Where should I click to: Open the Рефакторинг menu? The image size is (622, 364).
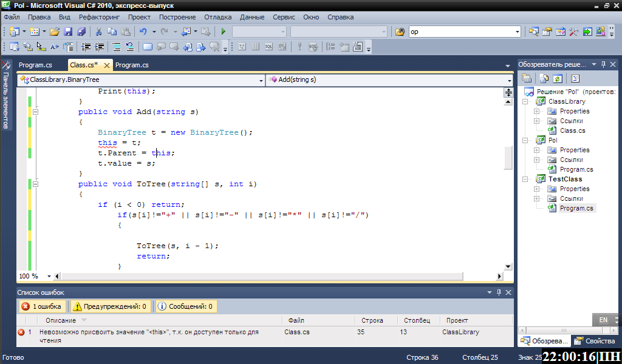(x=100, y=17)
